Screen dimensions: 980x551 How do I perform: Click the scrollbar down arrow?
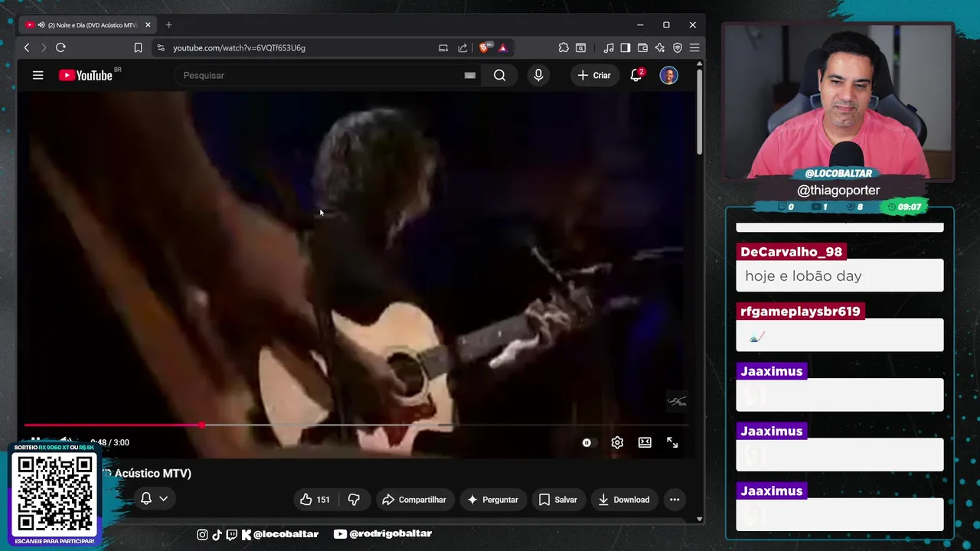(x=699, y=519)
